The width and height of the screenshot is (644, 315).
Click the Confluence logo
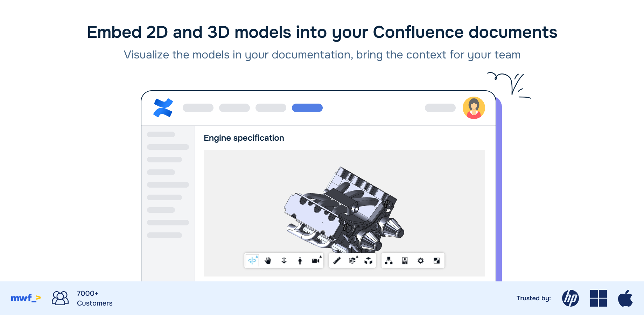click(163, 108)
